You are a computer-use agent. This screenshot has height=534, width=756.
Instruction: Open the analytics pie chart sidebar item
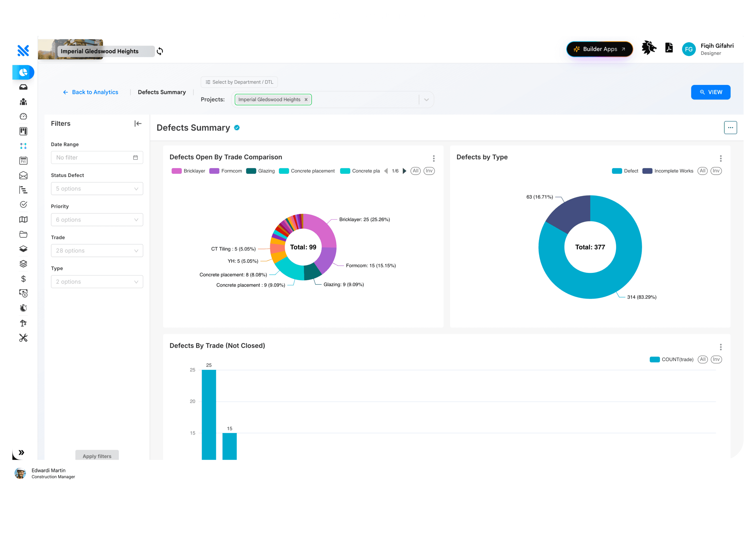(x=23, y=72)
